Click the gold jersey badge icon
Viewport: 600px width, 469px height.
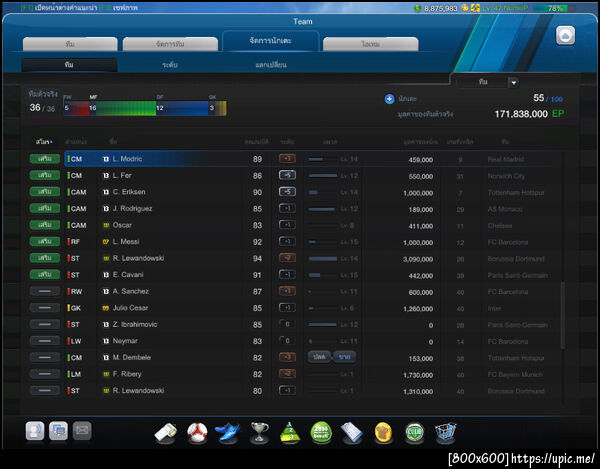pos(383,433)
